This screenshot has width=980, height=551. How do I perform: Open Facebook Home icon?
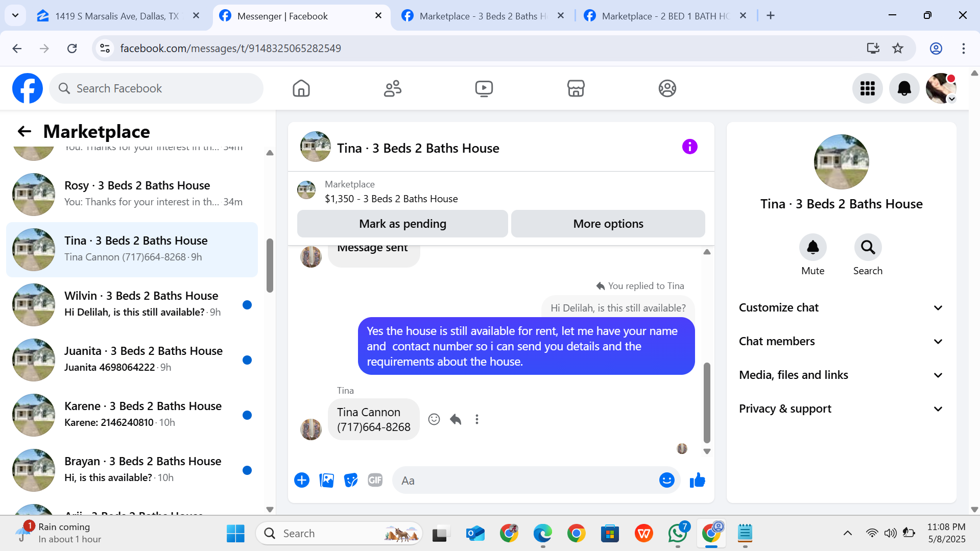[301, 88]
